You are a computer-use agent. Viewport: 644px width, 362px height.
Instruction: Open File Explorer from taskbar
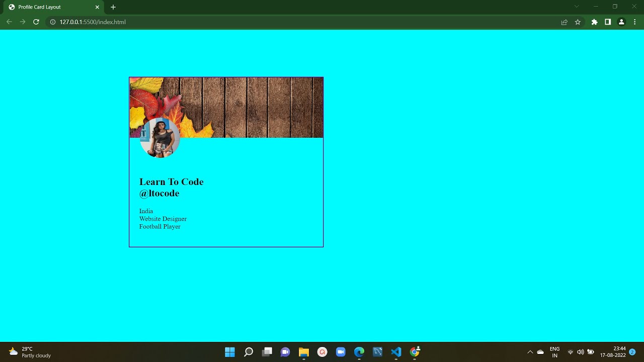coord(304,352)
